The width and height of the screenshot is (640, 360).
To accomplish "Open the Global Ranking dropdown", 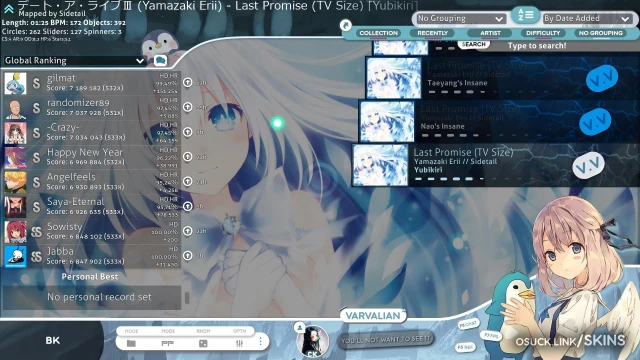I will pyautogui.click(x=74, y=60).
